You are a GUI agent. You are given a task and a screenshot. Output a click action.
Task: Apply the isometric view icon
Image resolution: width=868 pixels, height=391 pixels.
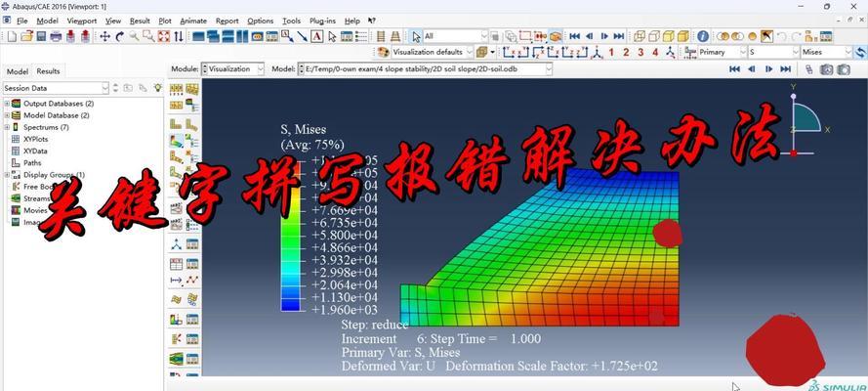coord(597,52)
